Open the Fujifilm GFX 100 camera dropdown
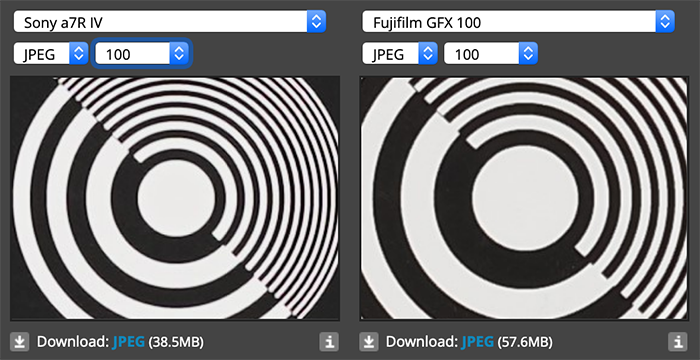This screenshot has height=360, width=700. (518, 21)
